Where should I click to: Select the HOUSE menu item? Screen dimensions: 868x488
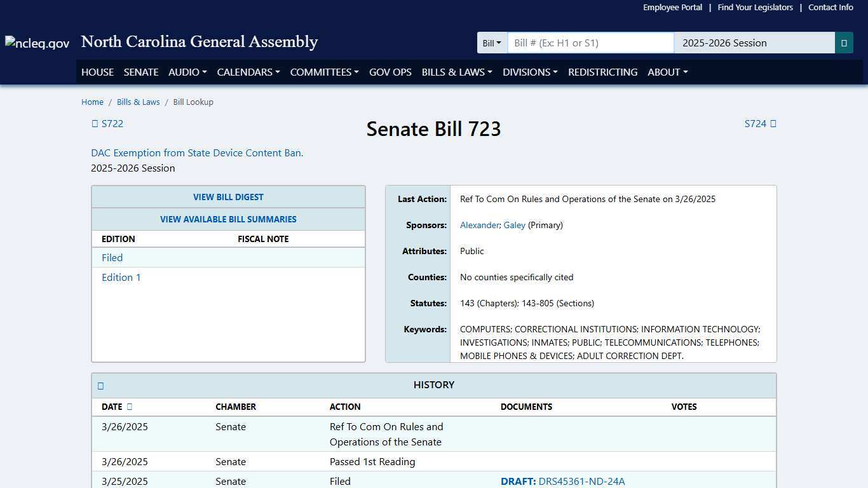97,72
